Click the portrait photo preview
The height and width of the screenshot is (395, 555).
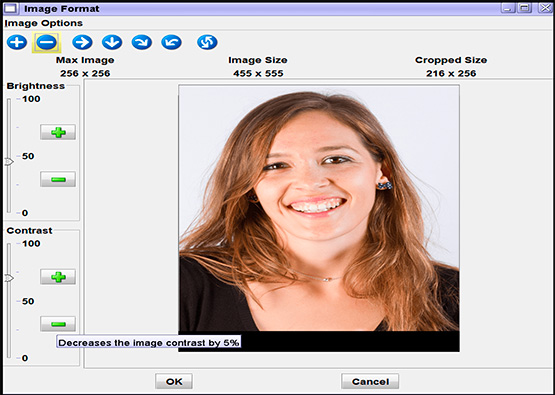319,218
